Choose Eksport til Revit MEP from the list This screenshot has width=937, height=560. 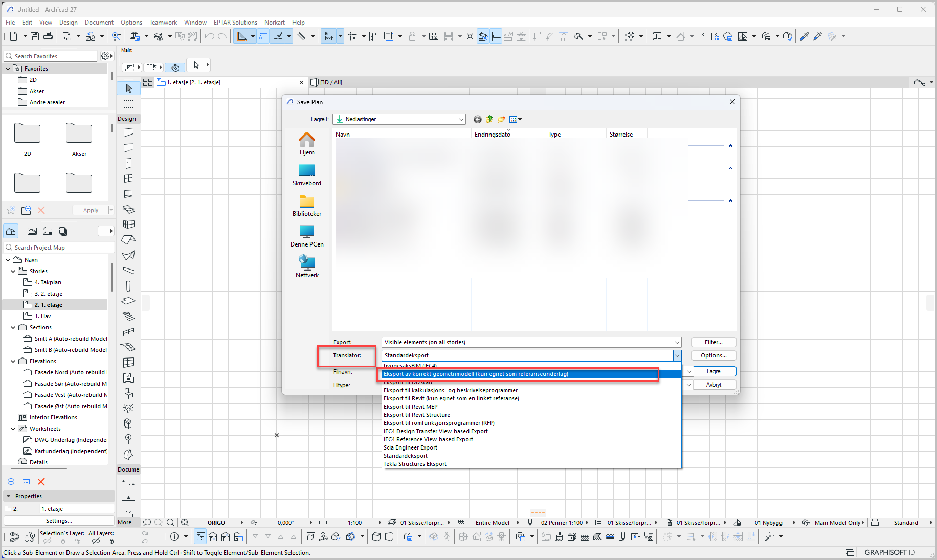[410, 407]
